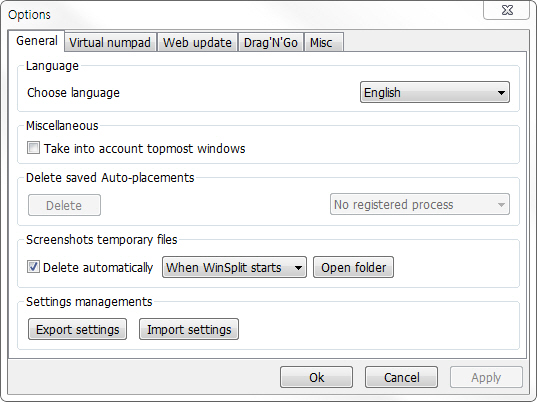Close the Options window

(x=507, y=10)
